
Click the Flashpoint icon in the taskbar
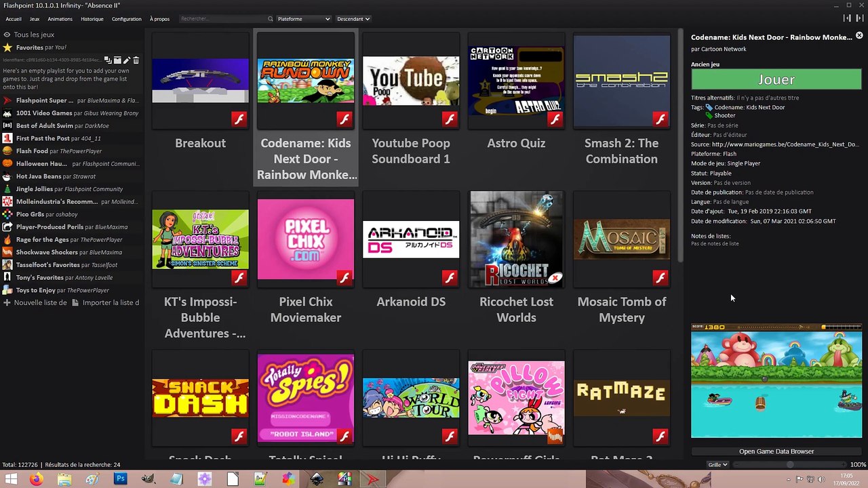tap(372, 479)
